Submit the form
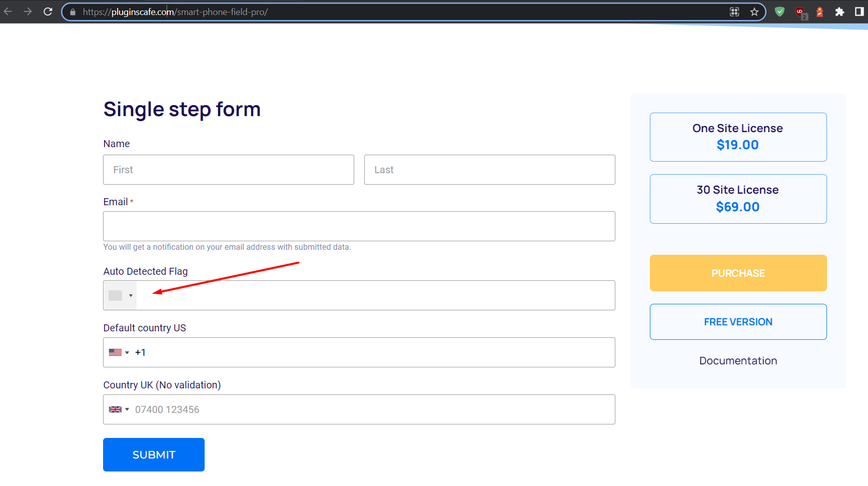 coord(154,454)
